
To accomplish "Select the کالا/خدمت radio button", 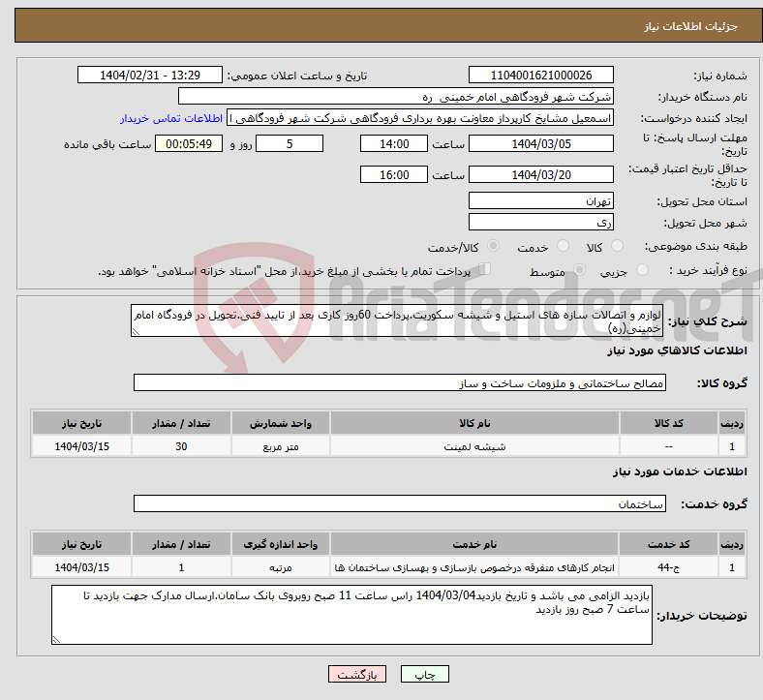I will point(493,246).
